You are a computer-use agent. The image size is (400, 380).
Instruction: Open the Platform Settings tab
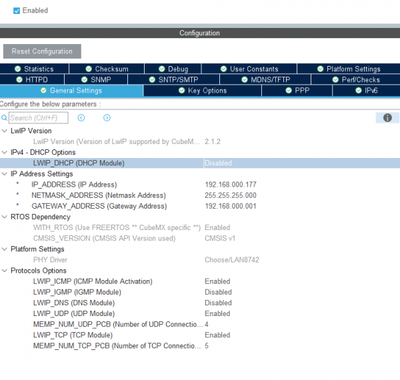coord(349,69)
